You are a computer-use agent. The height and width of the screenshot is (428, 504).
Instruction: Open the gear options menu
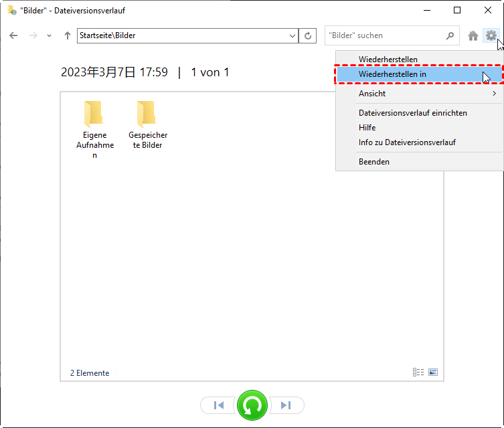[x=491, y=35]
